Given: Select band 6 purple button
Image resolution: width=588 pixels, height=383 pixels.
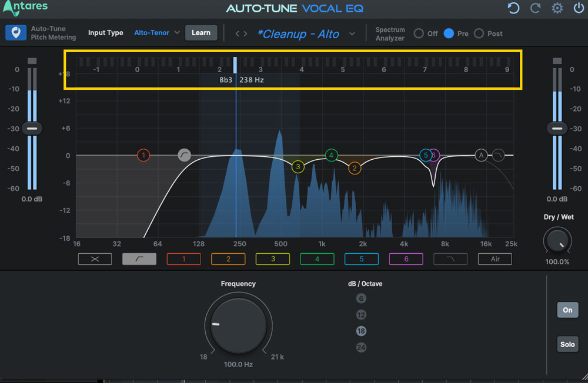Looking at the screenshot, I should (406, 259).
